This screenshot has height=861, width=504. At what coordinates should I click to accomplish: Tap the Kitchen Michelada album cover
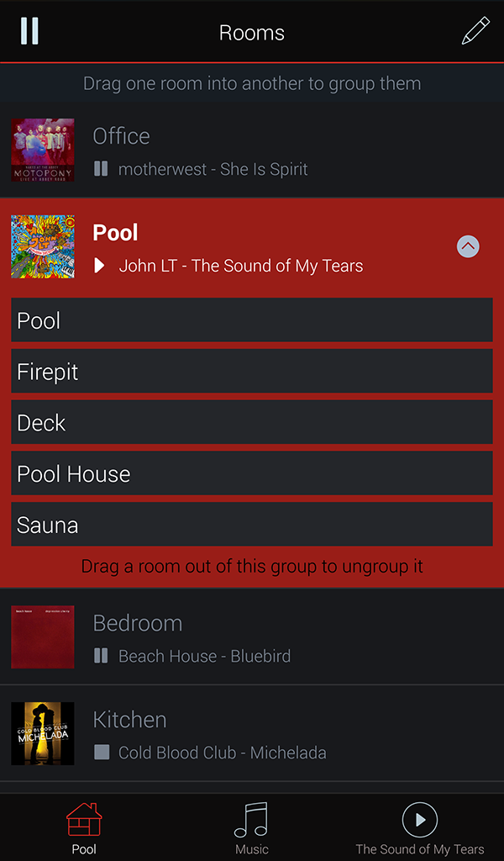[x=43, y=733]
